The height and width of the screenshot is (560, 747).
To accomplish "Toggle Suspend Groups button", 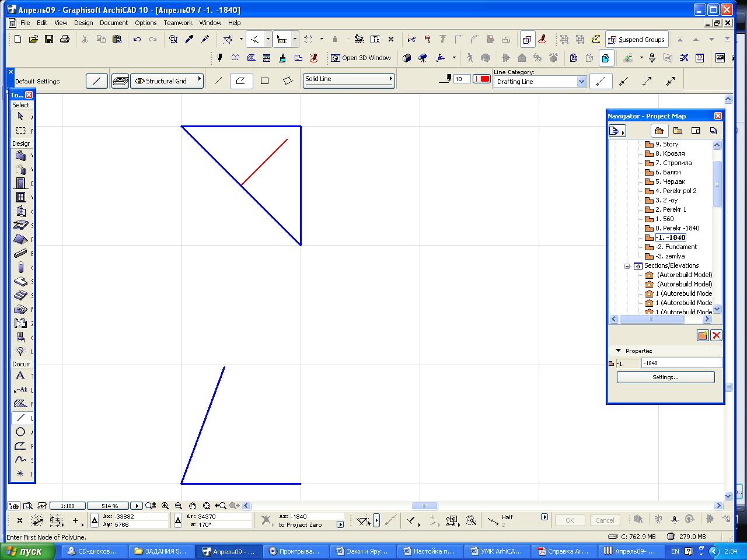I will (x=636, y=40).
